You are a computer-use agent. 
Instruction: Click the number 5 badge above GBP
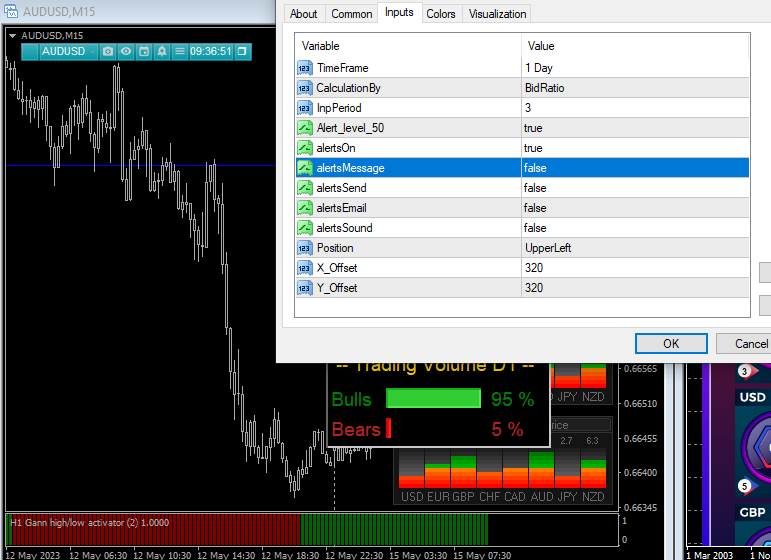click(x=744, y=486)
